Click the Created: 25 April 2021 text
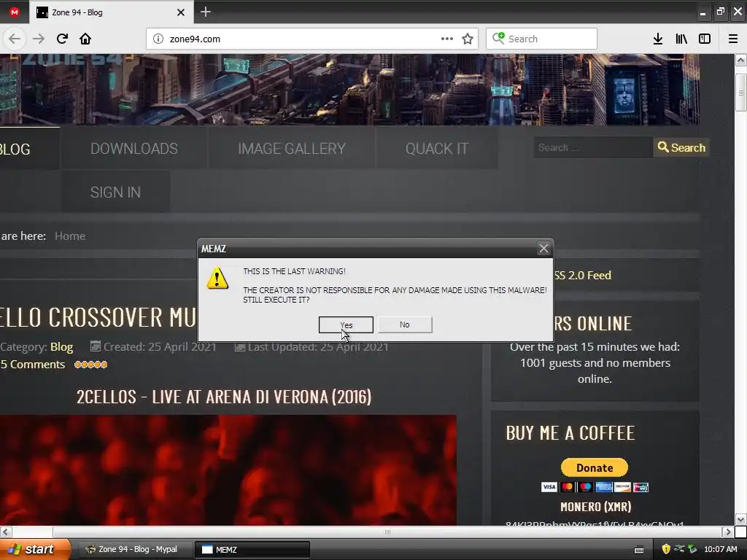Viewport: 747px width, 560px height. click(x=160, y=346)
